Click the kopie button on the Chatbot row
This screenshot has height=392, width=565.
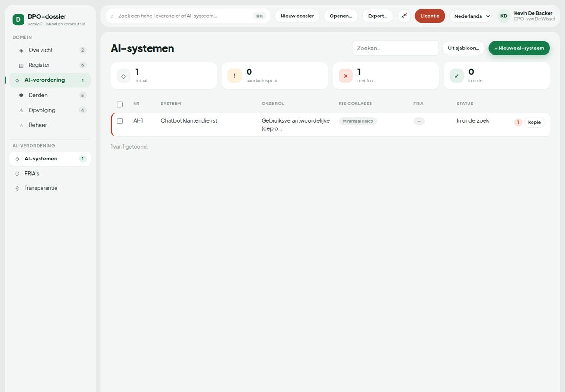click(x=534, y=122)
